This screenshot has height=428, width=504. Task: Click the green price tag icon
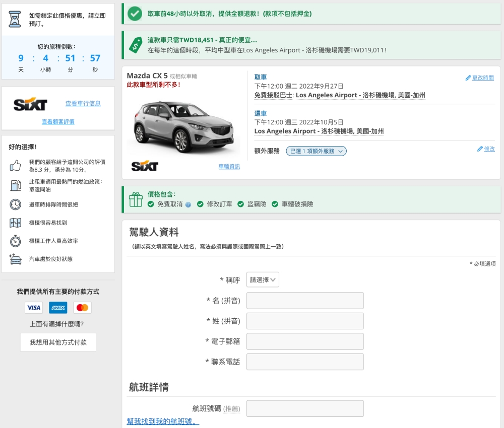[136, 45]
